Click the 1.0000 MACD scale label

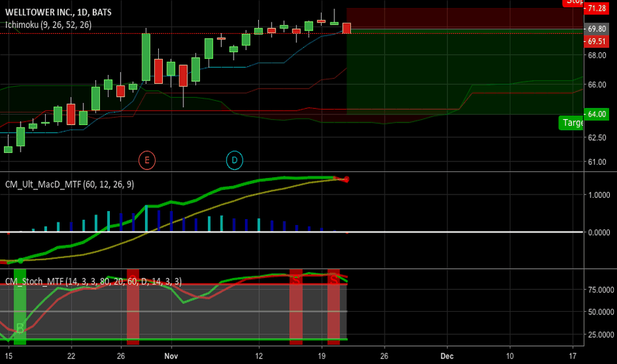(599, 195)
